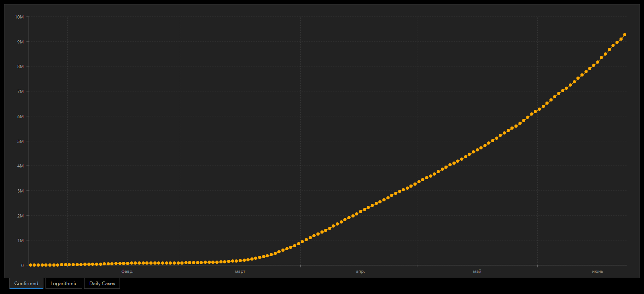The width and height of the screenshot is (644, 294).
Task: Click the апр. month label
Action: coord(360,271)
